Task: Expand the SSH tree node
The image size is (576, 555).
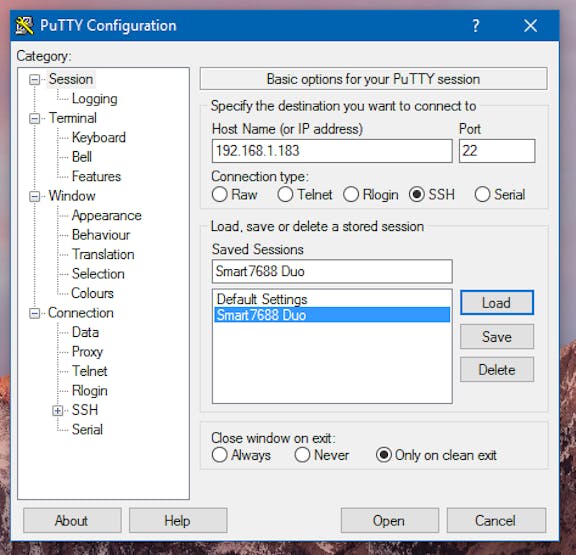Action: tap(58, 410)
